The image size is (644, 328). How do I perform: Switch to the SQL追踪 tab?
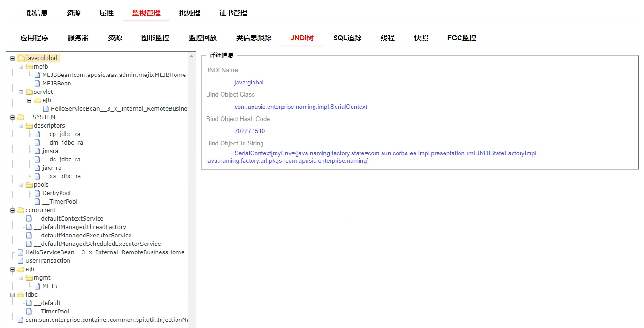pos(347,38)
